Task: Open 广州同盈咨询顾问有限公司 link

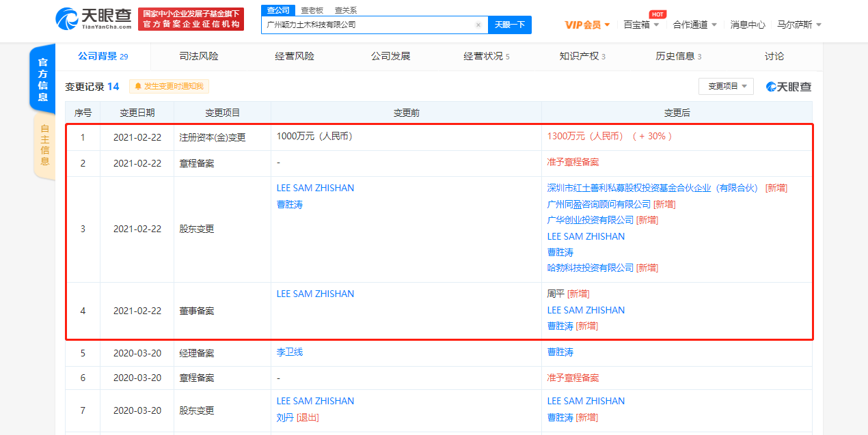Action: [599, 204]
